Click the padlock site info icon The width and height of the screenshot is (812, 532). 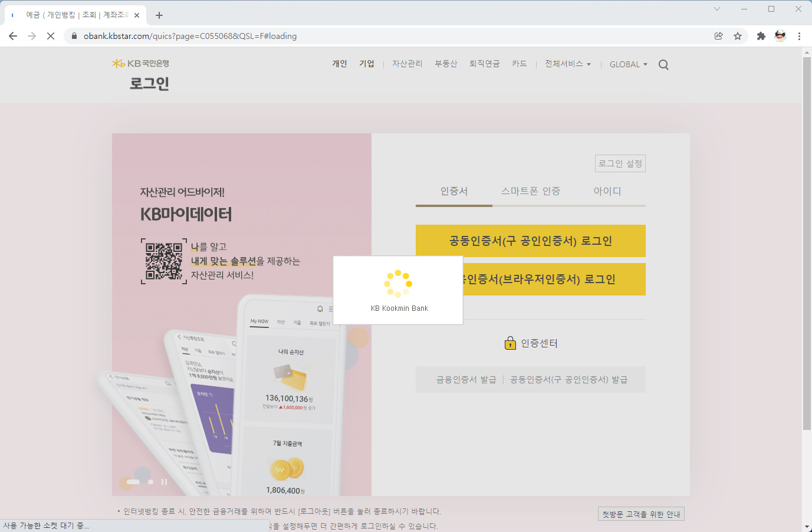click(74, 36)
